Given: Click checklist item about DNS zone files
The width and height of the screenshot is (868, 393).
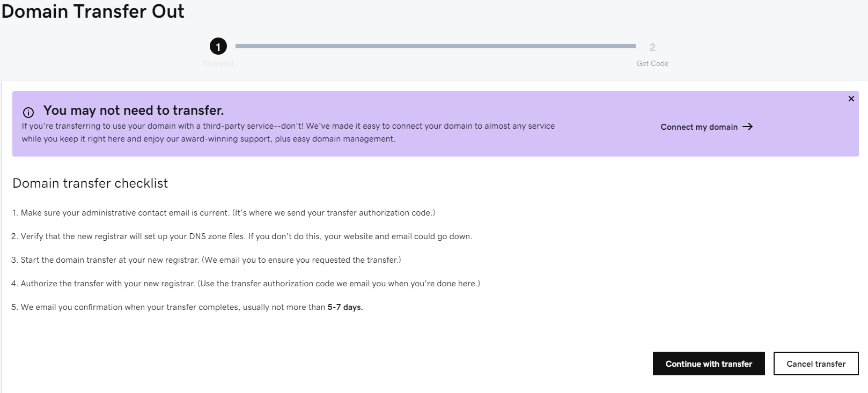Looking at the screenshot, I should 241,236.
